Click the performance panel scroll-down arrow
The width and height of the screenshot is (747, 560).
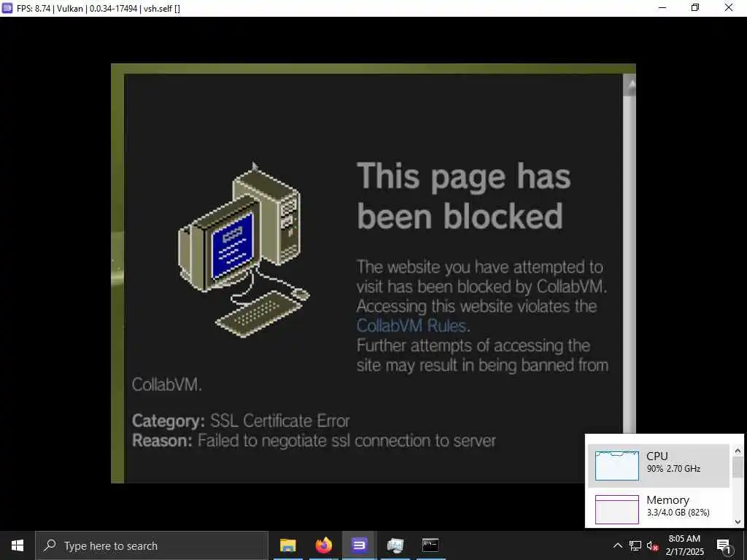[738, 522]
